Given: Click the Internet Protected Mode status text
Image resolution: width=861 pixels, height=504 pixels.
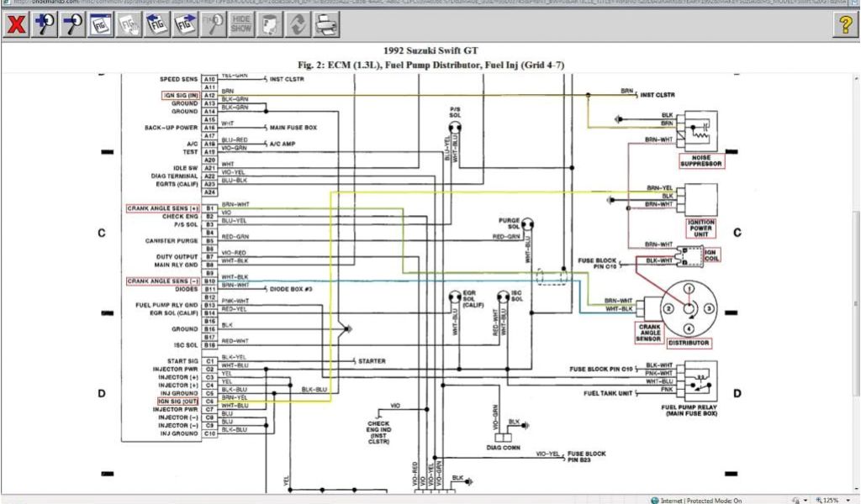Looking at the screenshot, I should pyautogui.click(x=701, y=500).
